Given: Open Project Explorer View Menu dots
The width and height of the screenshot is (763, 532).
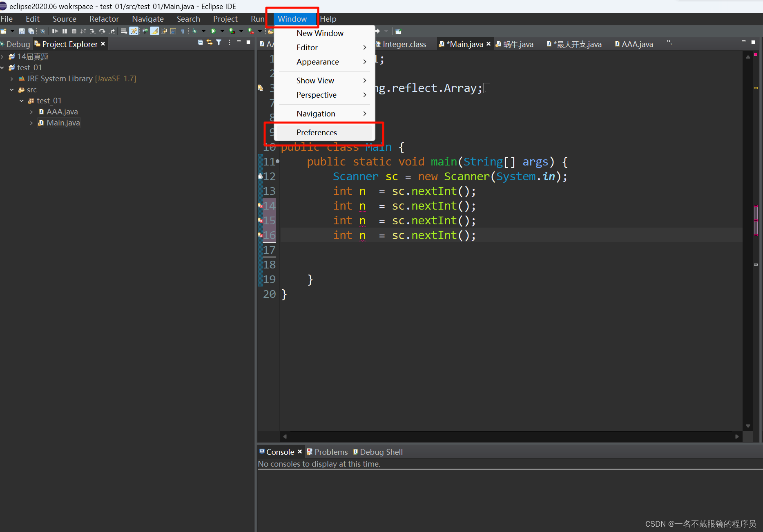Looking at the screenshot, I should coord(230,42).
